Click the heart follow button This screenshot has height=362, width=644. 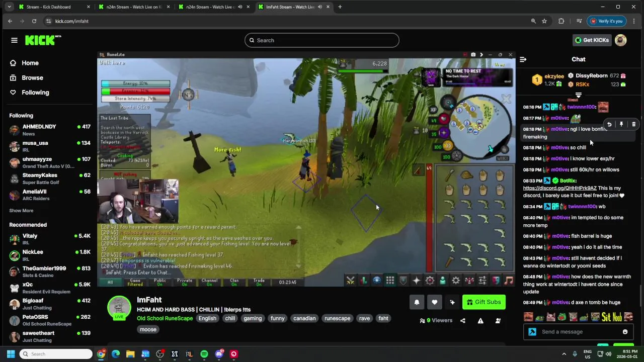(x=434, y=302)
